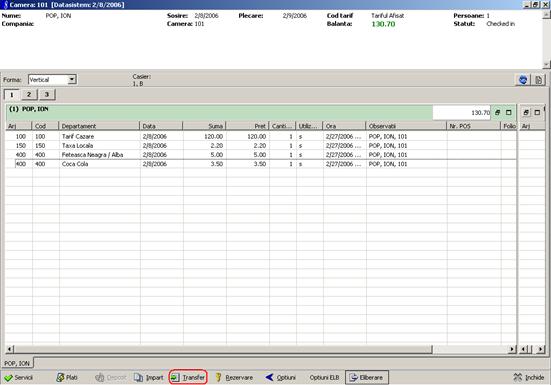This screenshot has width=551, height=385.
Task: Switch to folio tab 2
Action: coord(29,94)
